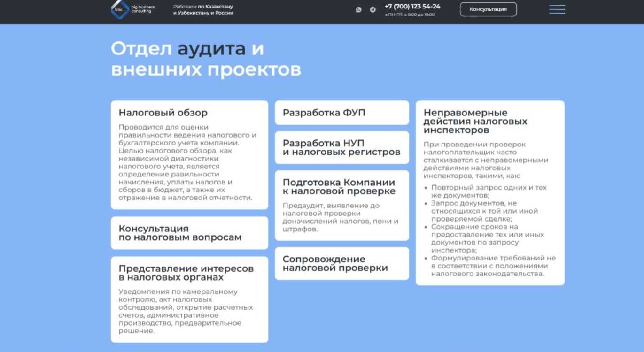This screenshot has height=352, width=644.
Task: Open Консультация по налоговым вопросам card
Action: pos(189,233)
